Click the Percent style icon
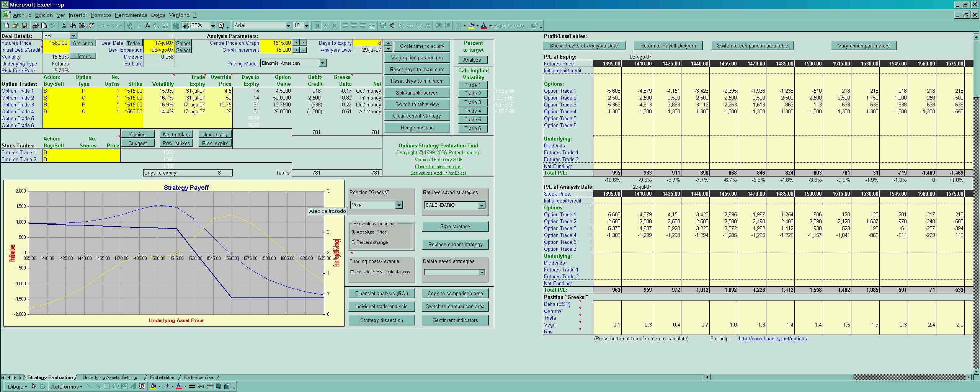This screenshot has height=392, width=980. click(x=401, y=26)
